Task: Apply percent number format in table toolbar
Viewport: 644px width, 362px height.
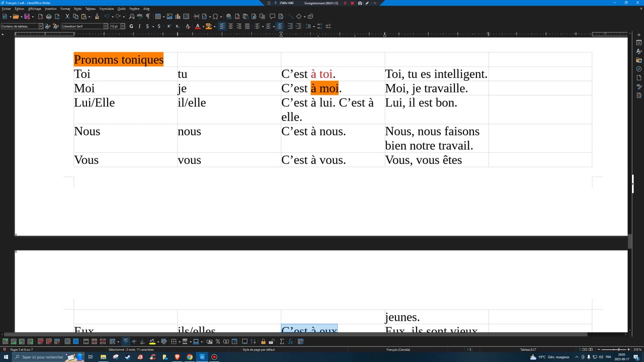Action: coord(218,341)
